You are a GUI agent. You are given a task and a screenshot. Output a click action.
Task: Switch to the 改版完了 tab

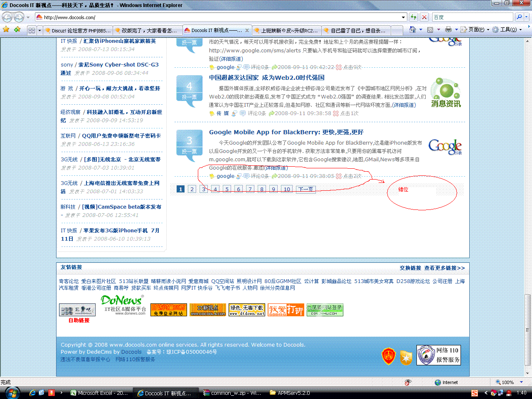148,30
